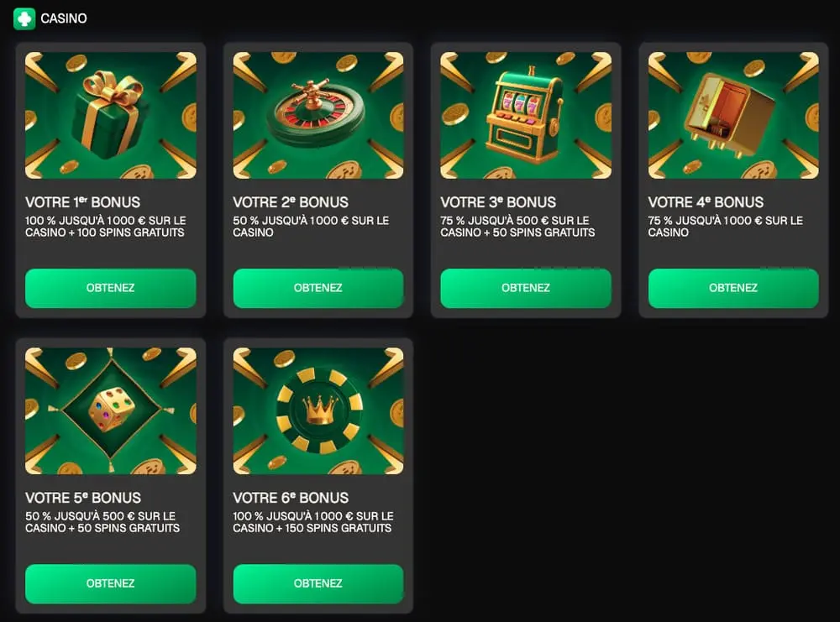Screen dimensions: 840x622
Task: Select the "Votre 2e Bonus" heading
Action: click(x=291, y=202)
